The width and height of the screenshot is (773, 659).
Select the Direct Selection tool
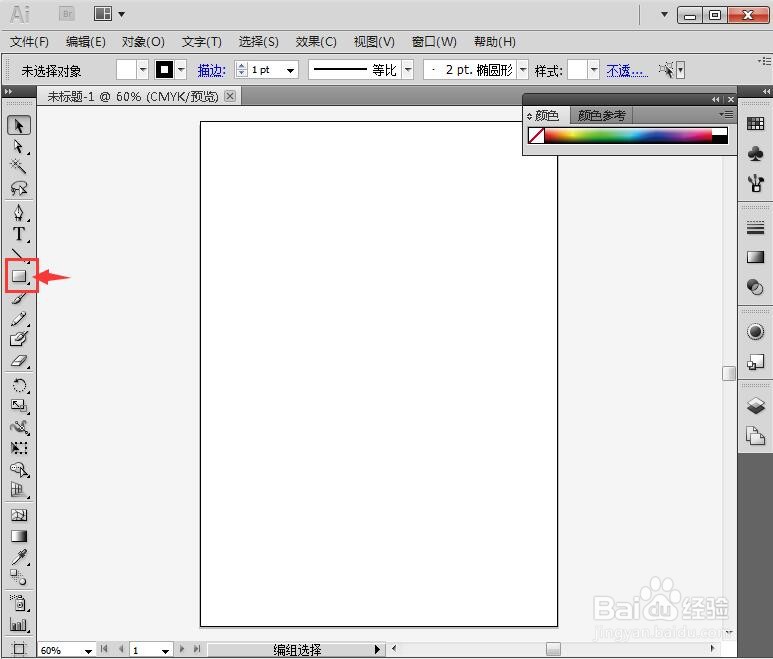click(19, 147)
